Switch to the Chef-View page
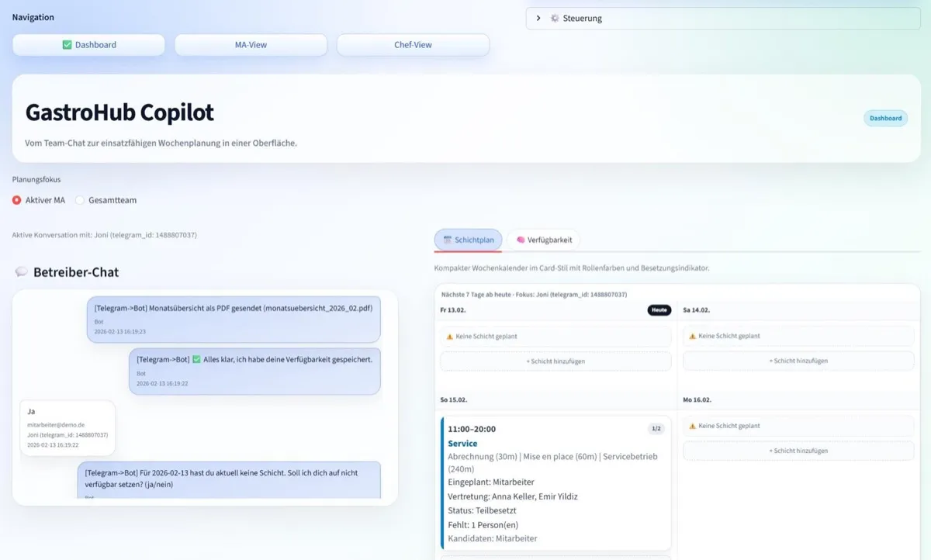This screenshot has height=560, width=931. click(413, 45)
